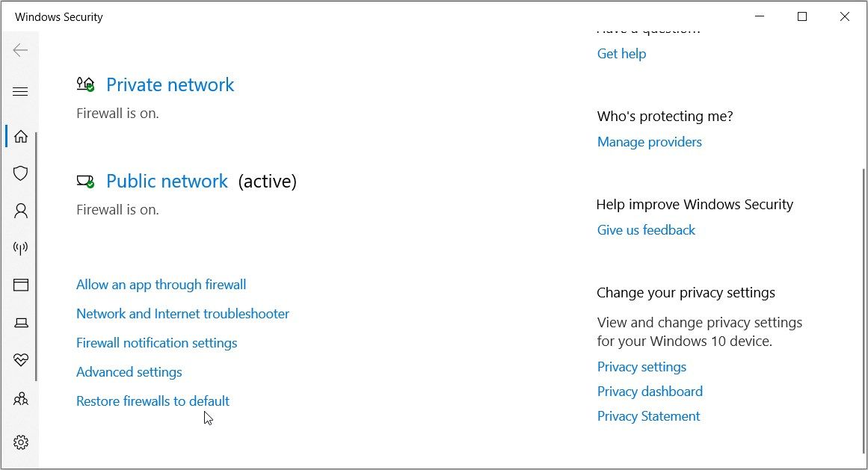
Task: Click the back arrow icon
Action: [x=20, y=50]
